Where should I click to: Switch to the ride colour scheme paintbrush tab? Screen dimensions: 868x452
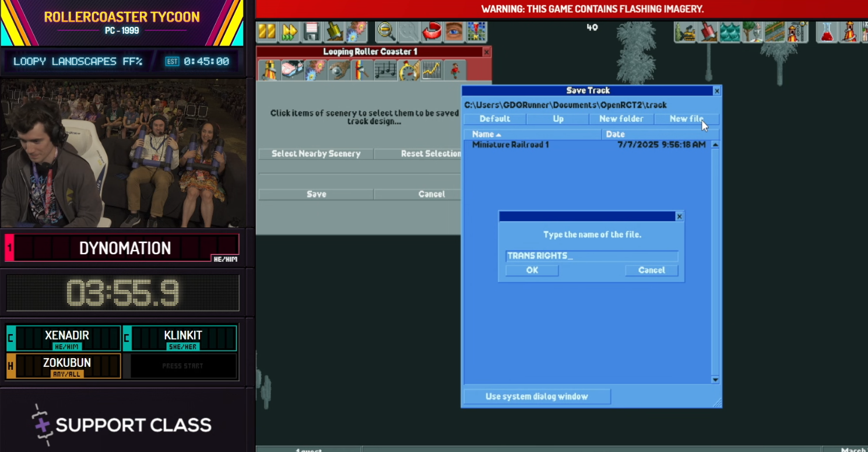point(362,70)
